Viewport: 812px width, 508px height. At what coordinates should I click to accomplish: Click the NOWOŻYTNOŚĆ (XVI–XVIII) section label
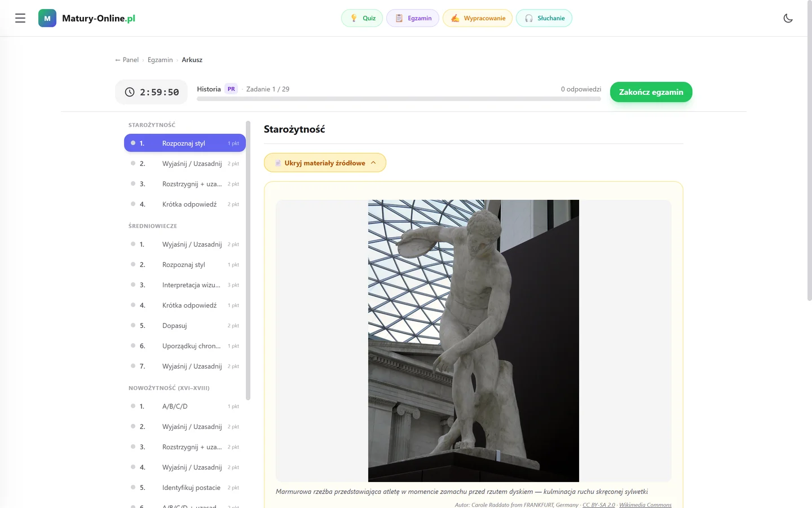(169, 388)
